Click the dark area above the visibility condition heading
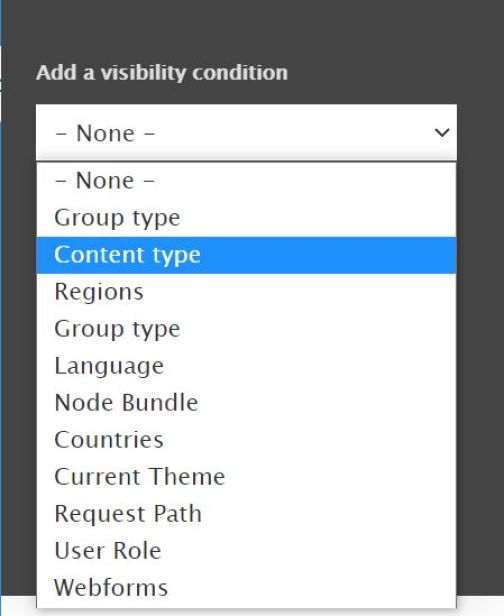504x616 pixels. pos(251,28)
